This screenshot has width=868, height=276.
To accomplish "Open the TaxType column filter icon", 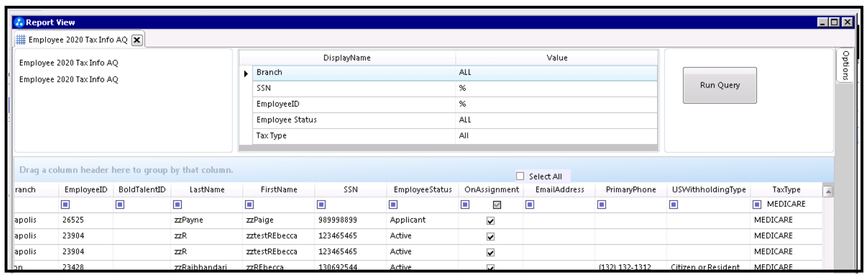I will [758, 204].
